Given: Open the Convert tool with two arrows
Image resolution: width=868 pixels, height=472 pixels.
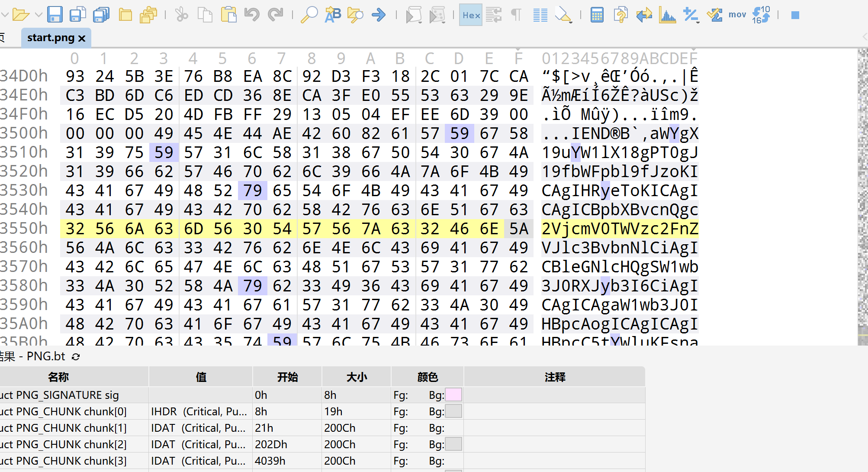Looking at the screenshot, I should point(644,15).
